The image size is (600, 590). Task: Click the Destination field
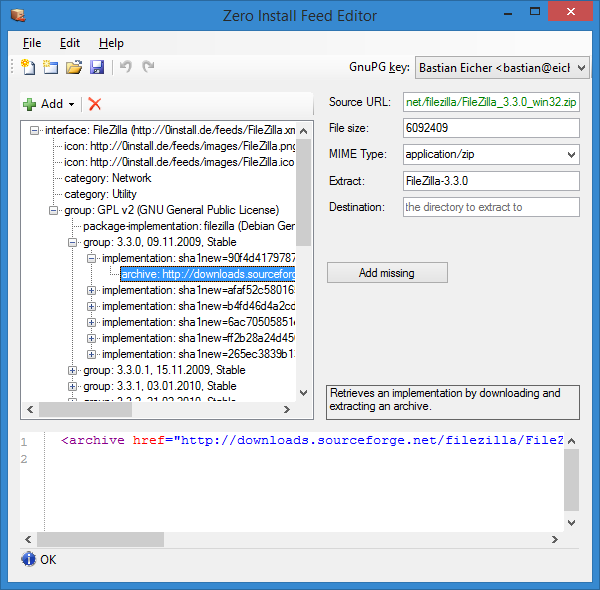click(x=491, y=207)
